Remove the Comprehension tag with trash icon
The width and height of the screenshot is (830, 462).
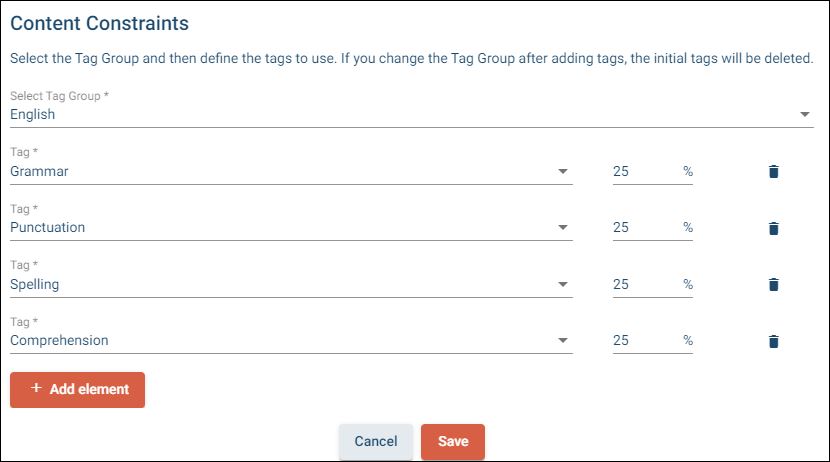click(773, 341)
